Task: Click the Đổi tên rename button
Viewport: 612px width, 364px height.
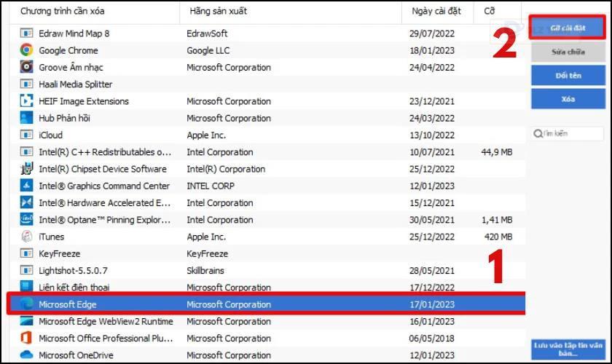Action: 568,75
